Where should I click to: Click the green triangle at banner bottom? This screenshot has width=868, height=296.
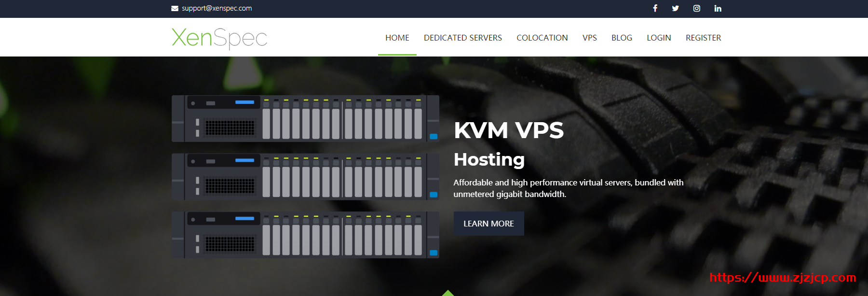tap(448, 293)
